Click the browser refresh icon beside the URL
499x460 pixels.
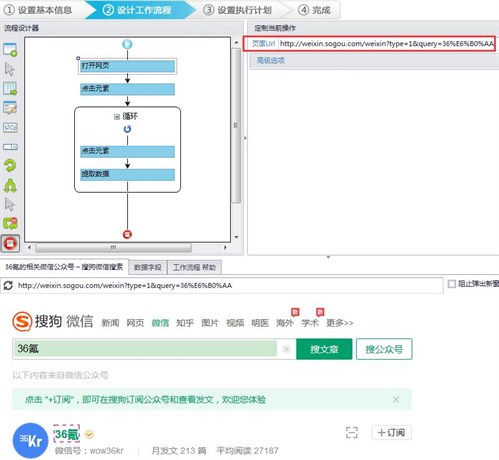pyautogui.click(x=8, y=285)
